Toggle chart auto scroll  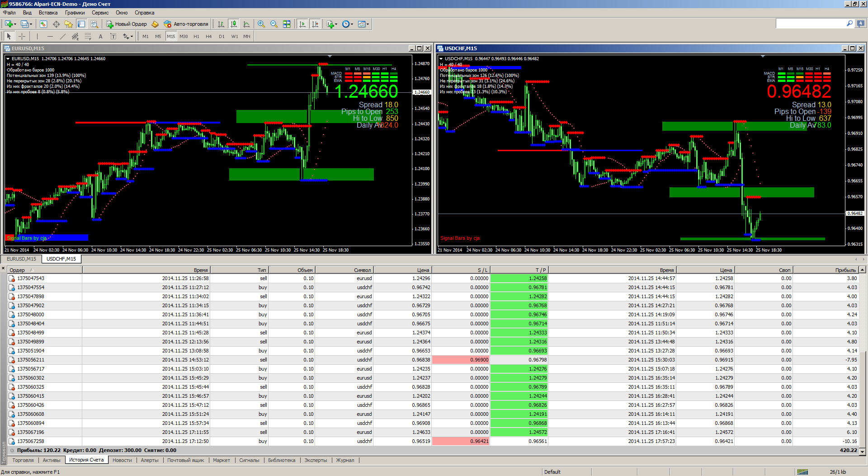(x=302, y=24)
